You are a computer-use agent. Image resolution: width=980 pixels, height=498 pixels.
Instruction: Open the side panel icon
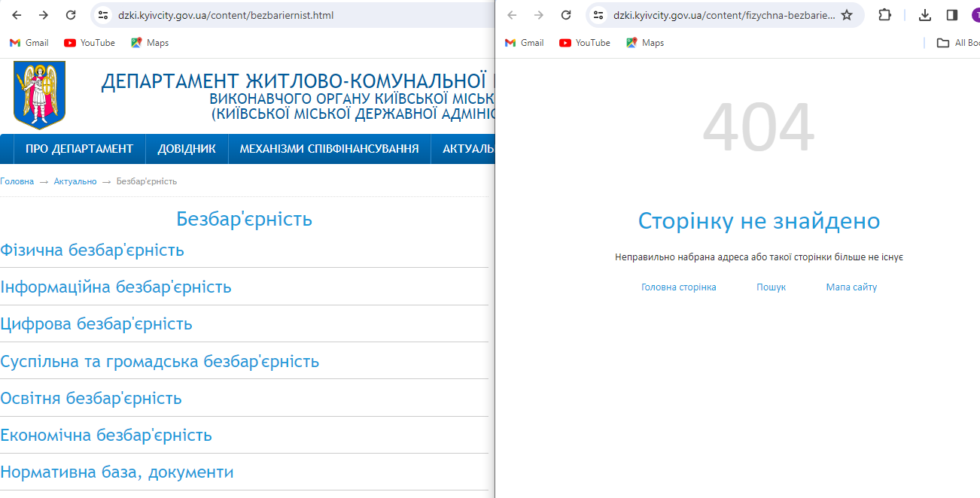click(x=950, y=14)
